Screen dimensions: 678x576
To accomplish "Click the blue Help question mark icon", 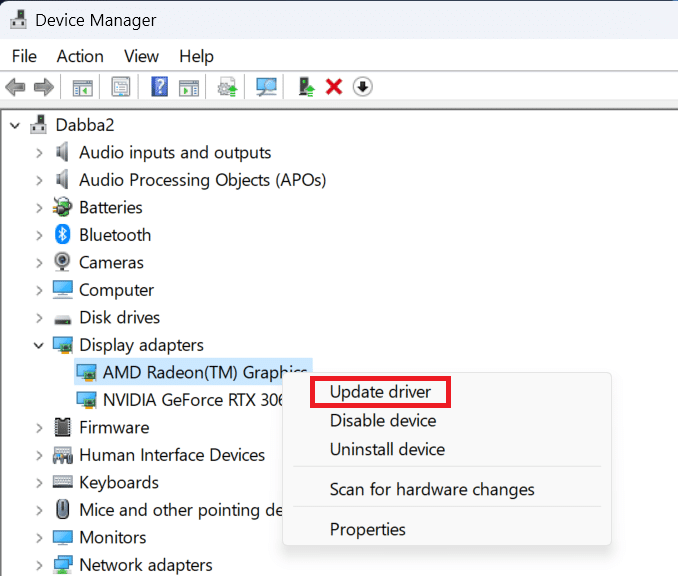I will click(x=160, y=86).
